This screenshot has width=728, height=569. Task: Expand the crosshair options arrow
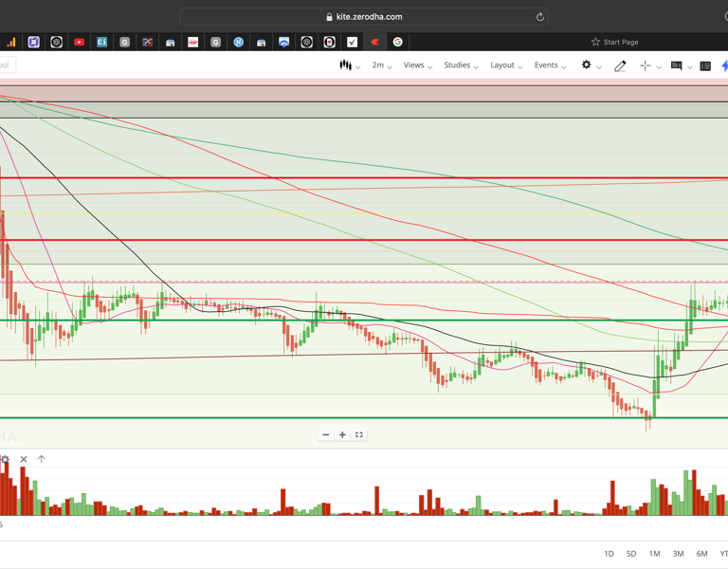point(659,67)
